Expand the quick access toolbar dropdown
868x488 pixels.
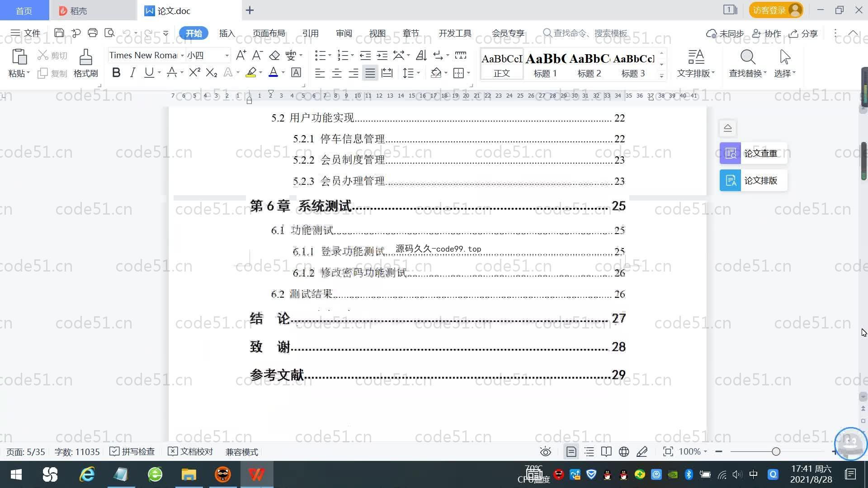166,33
